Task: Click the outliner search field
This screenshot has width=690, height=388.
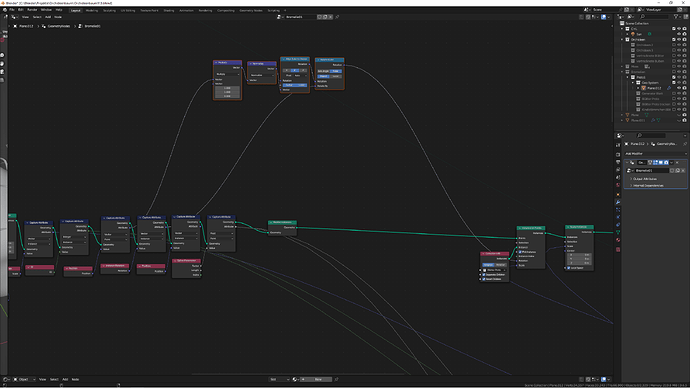Action: [655, 17]
